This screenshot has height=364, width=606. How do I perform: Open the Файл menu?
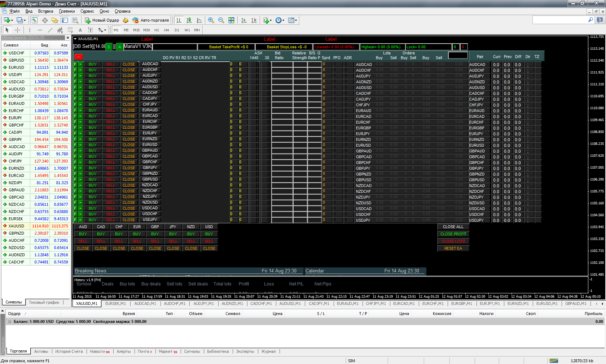coord(14,11)
